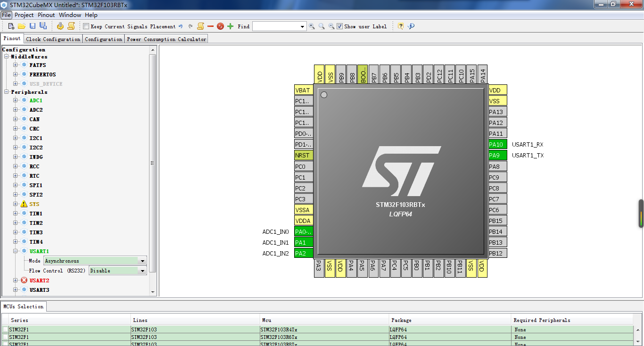644x346 pixels.
Task: Switch to the Clock Configuration tab
Action: tap(53, 39)
